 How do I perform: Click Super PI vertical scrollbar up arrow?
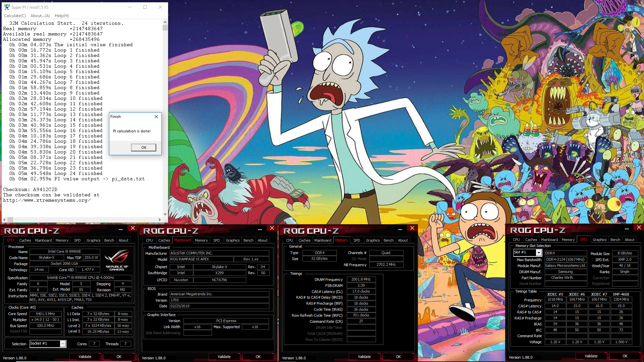point(165,22)
